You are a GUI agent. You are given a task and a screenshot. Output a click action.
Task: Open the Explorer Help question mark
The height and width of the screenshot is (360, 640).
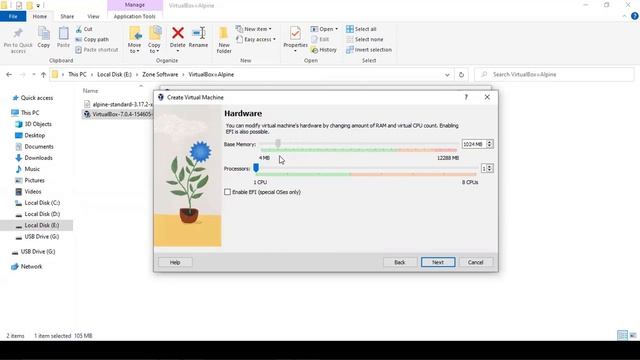click(634, 16)
